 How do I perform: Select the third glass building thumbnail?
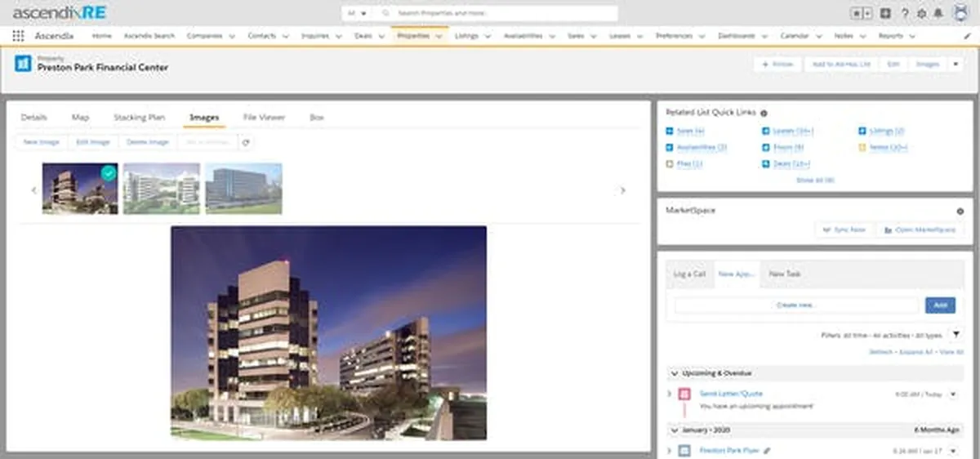tap(243, 189)
